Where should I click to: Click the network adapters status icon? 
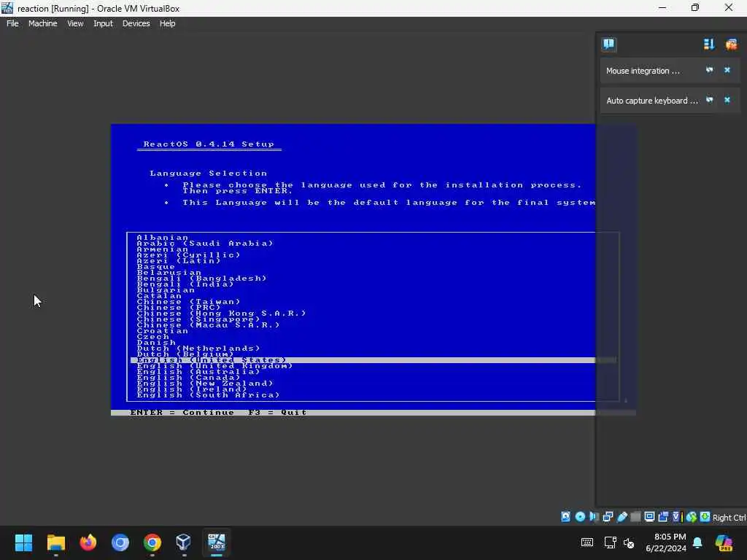608,517
